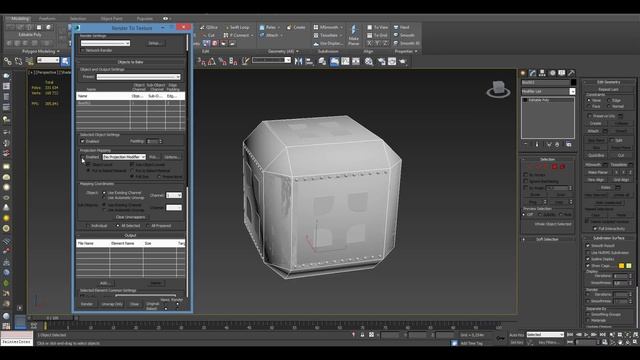Select the Edge constraint radio button
This screenshot has height=360, width=640.
click(x=609, y=100)
